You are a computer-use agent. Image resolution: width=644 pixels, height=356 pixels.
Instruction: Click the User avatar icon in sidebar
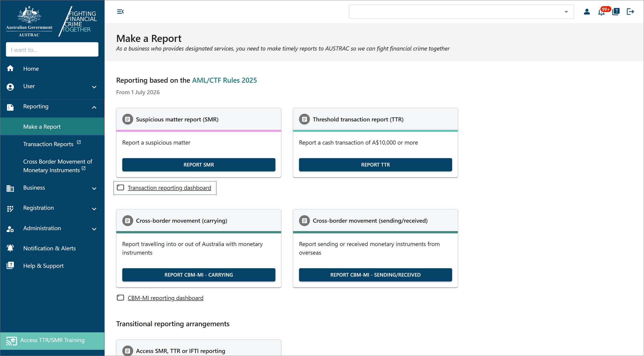click(10, 87)
